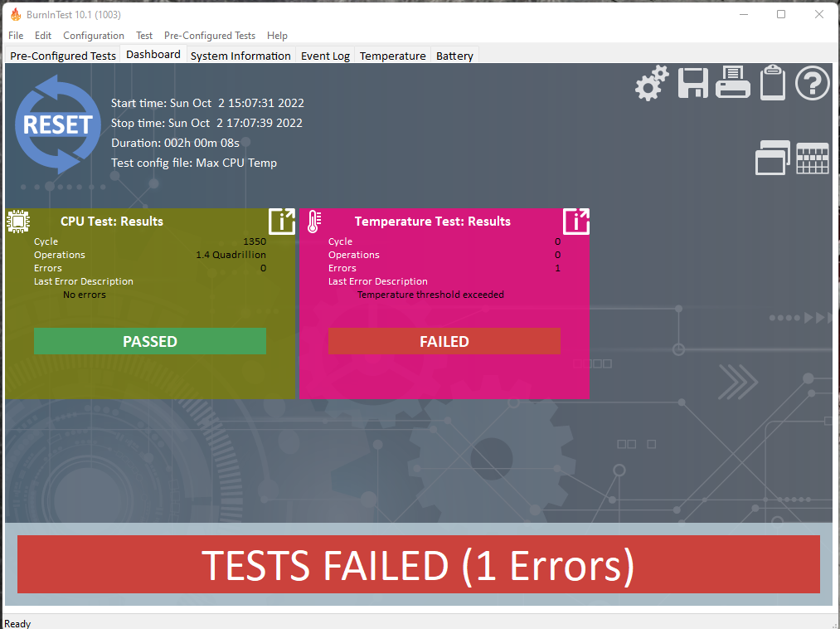Open help question mark icon

click(812, 83)
